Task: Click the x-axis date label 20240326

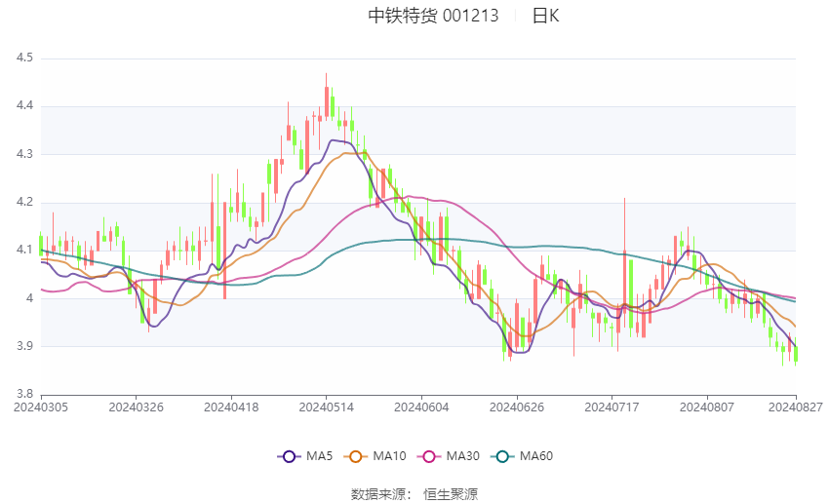Action: click(x=136, y=407)
